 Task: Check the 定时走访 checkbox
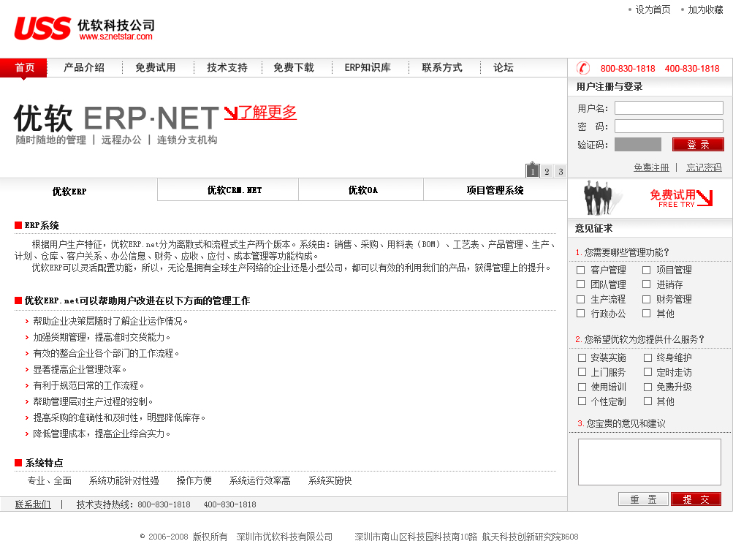(x=647, y=372)
